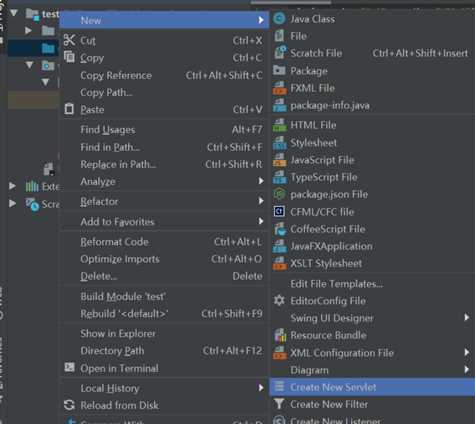Screen dimensions: 475x424
Task: Expand the Local History submenu arrow
Action: tap(261, 388)
